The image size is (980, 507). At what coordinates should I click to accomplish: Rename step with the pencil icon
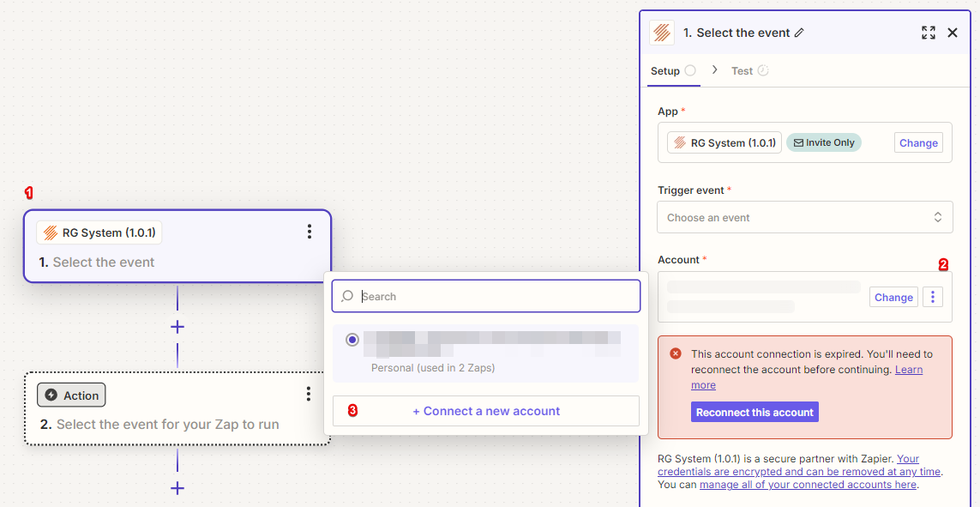tap(799, 33)
